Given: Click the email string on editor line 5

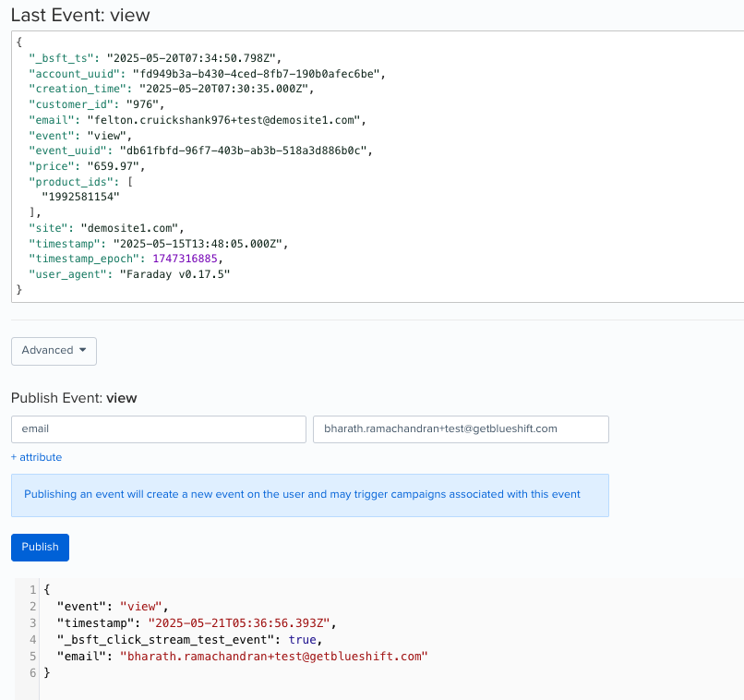Looking at the screenshot, I should point(274,657).
